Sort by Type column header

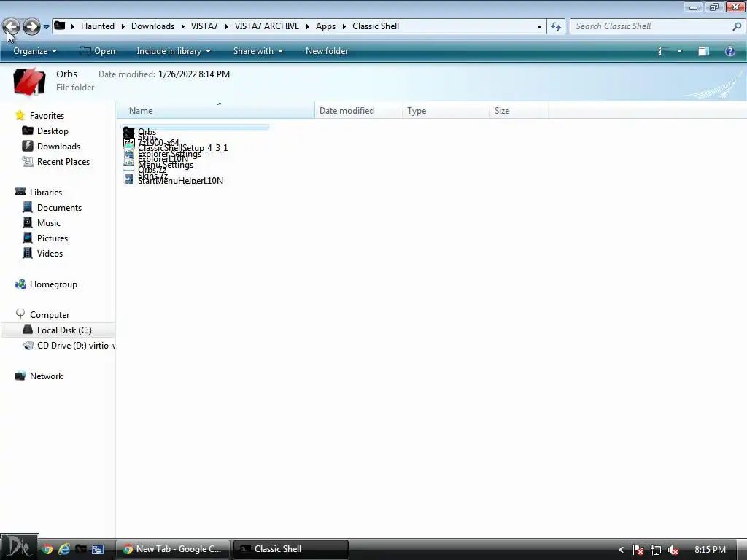[x=446, y=111]
